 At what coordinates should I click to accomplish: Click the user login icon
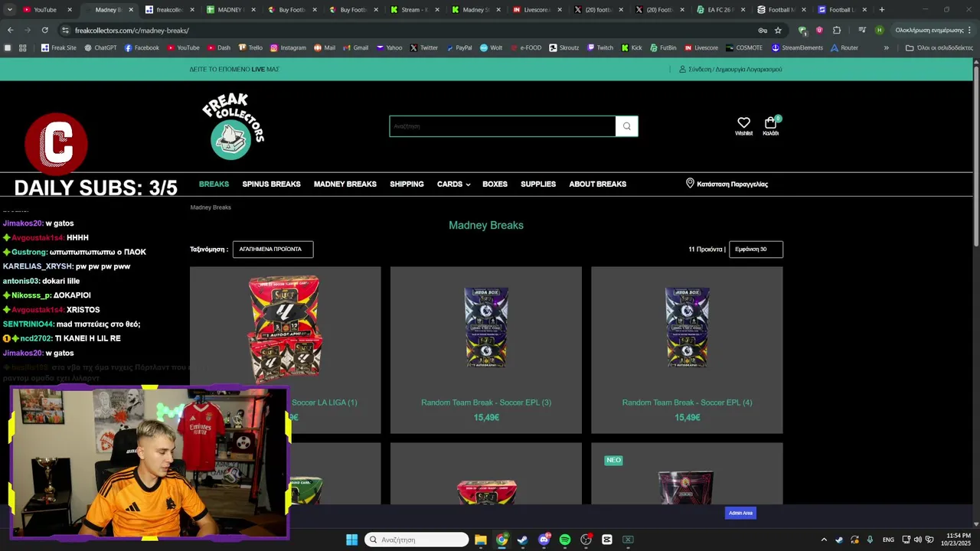[x=682, y=69]
